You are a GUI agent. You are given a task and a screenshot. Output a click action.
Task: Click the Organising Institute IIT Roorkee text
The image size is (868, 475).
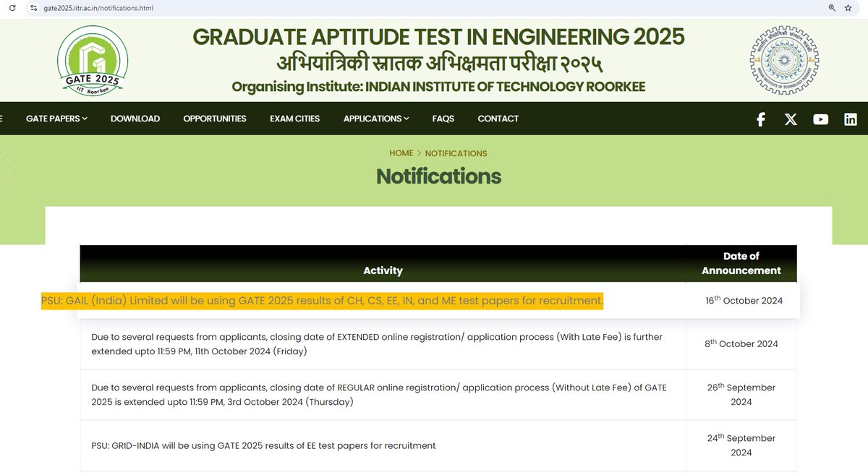pyautogui.click(x=438, y=87)
